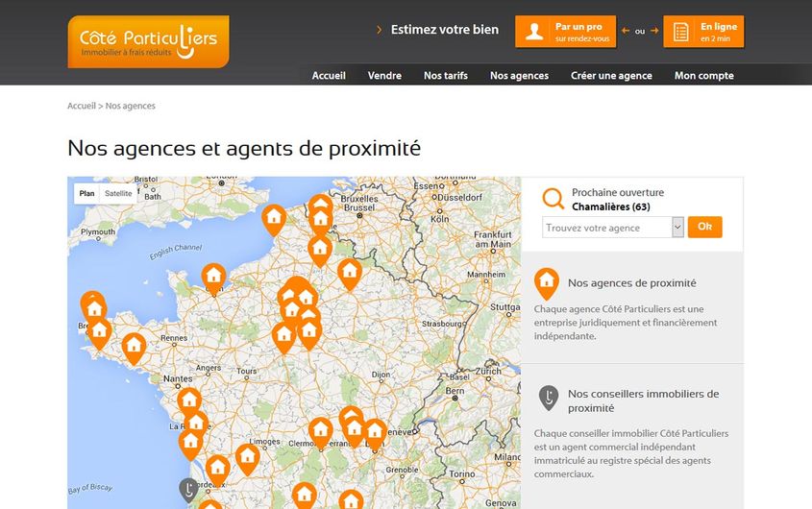Click the agency marker on Clermont-Ferrand
Viewport: 812px width, 509px height.
click(321, 433)
